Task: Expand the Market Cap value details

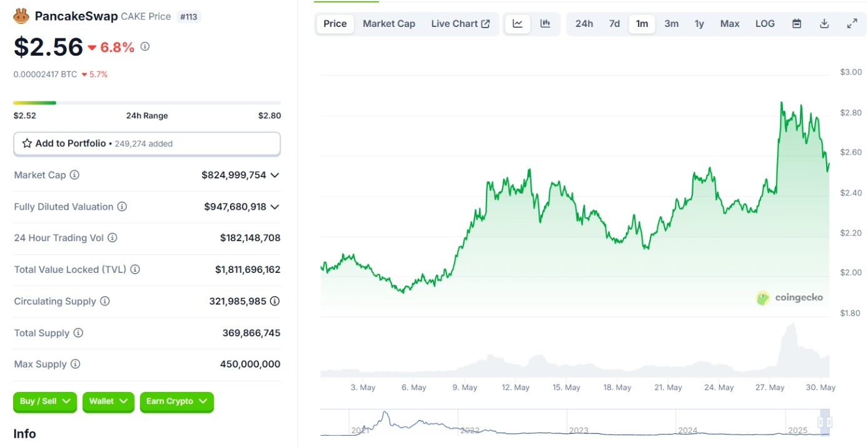Action: 275,175
